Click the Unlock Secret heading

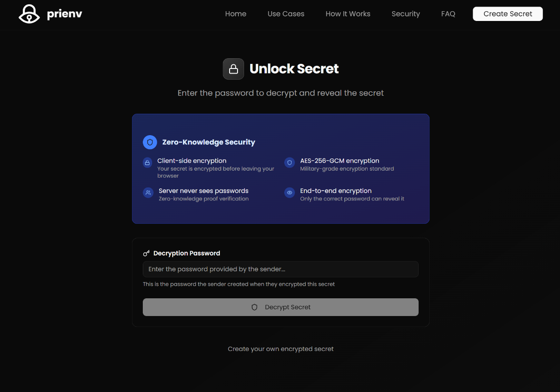[x=294, y=69]
